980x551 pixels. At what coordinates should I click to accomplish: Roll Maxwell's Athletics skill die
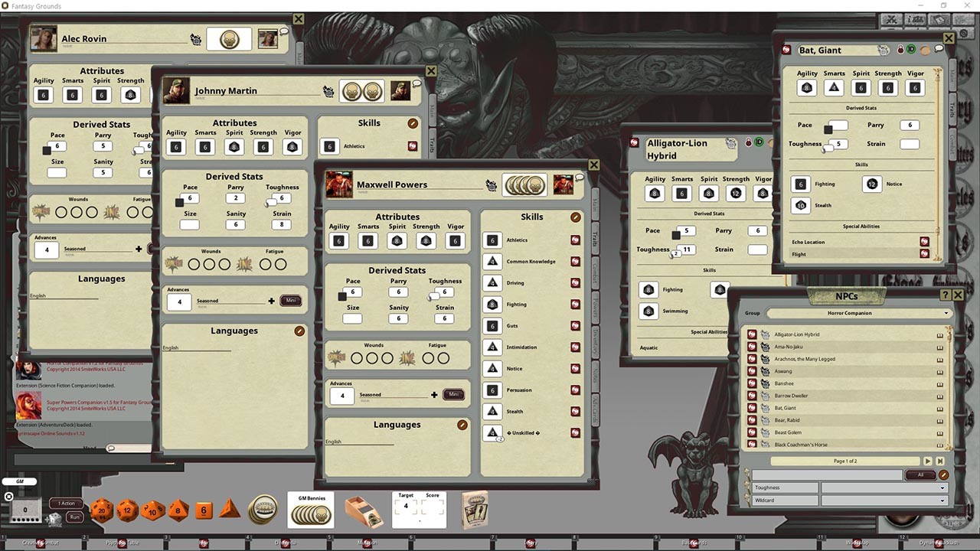coord(492,240)
